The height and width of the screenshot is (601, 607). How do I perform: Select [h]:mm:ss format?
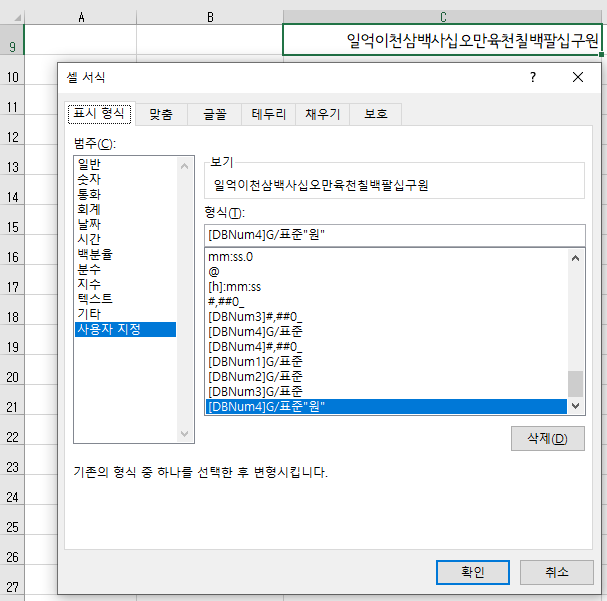click(386, 287)
